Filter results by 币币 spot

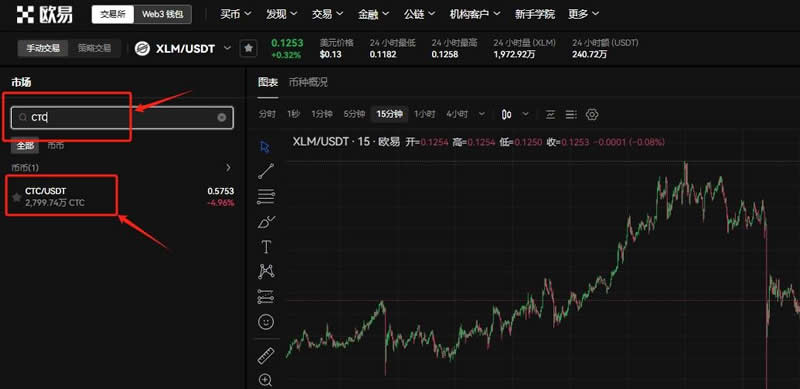tap(56, 145)
